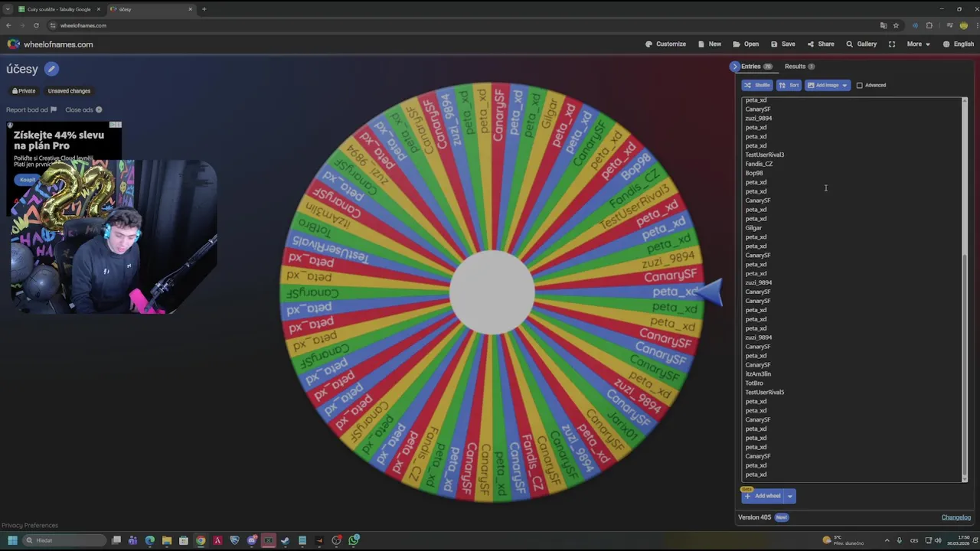Edit the wheel title with pencil icon
This screenshot has width=980, height=551.
tap(51, 69)
